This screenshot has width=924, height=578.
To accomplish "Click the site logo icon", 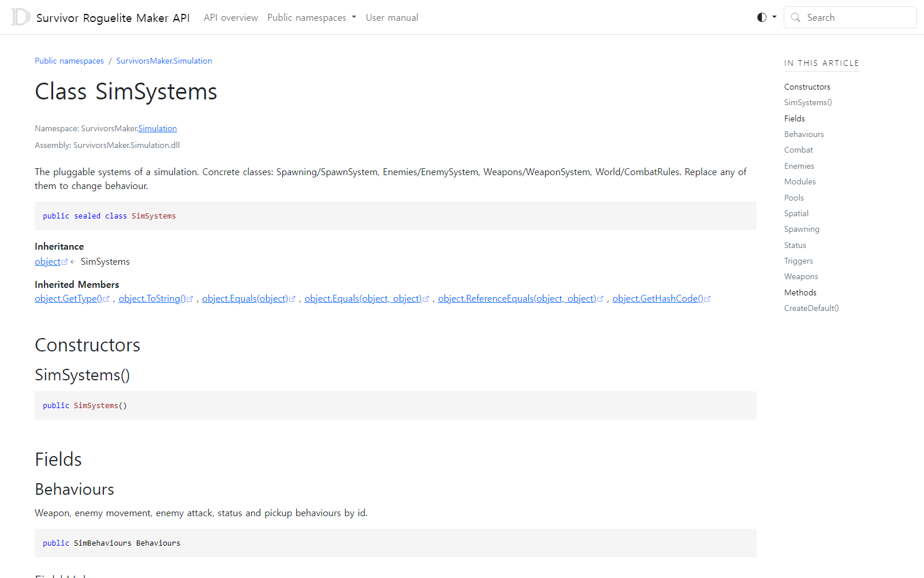I will [21, 17].
